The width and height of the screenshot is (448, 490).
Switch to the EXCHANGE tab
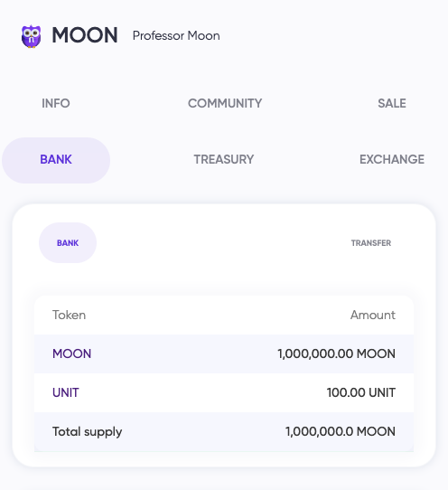point(392,159)
